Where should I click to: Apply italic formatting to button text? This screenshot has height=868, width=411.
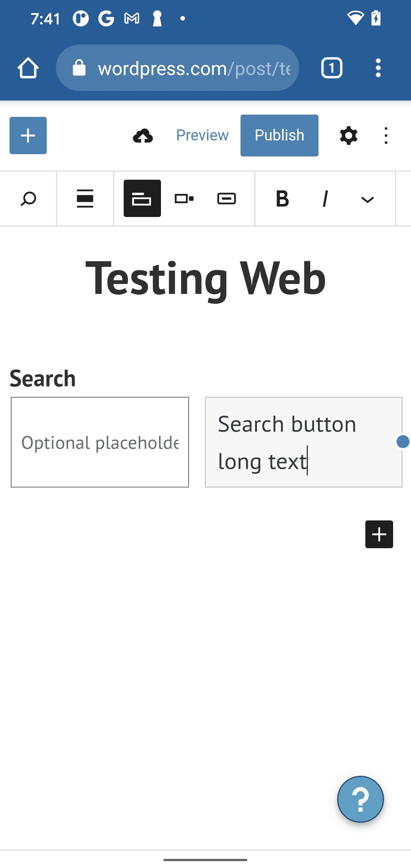tap(325, 198)
